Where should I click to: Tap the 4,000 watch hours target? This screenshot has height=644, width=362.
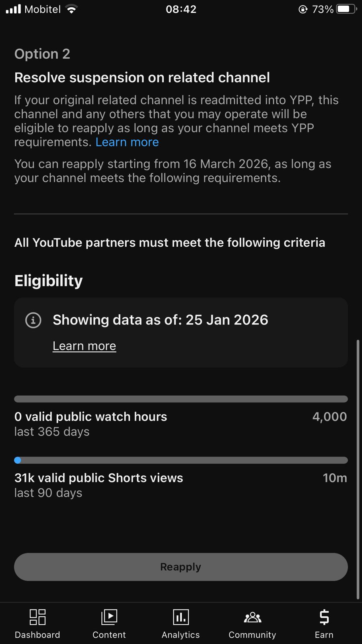click(x=329, y=417)
